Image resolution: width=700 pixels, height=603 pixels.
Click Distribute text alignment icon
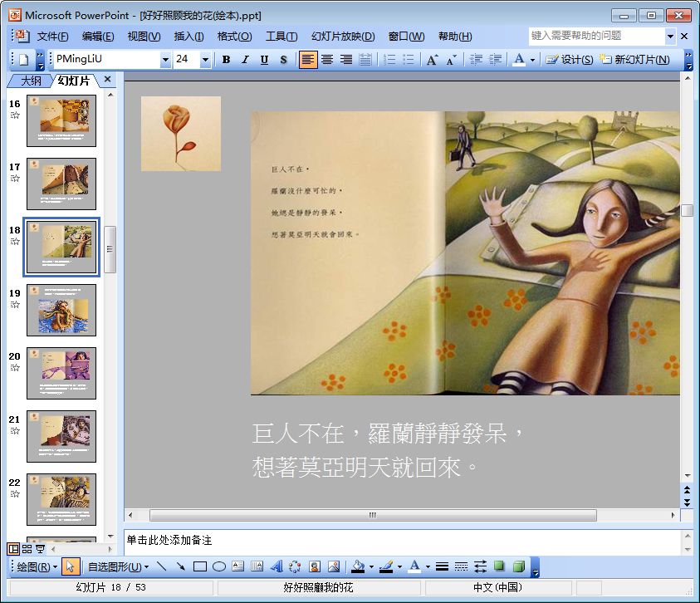365,60
